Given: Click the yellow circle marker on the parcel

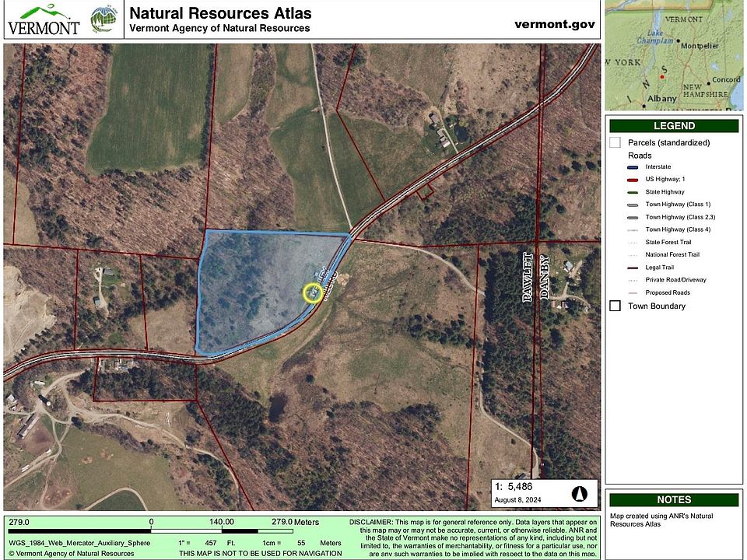Looking at the screenshot, I should (313, 292).
